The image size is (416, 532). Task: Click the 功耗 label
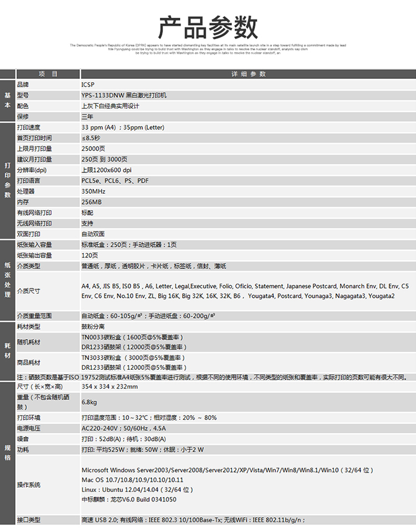(x=23, y=450)
